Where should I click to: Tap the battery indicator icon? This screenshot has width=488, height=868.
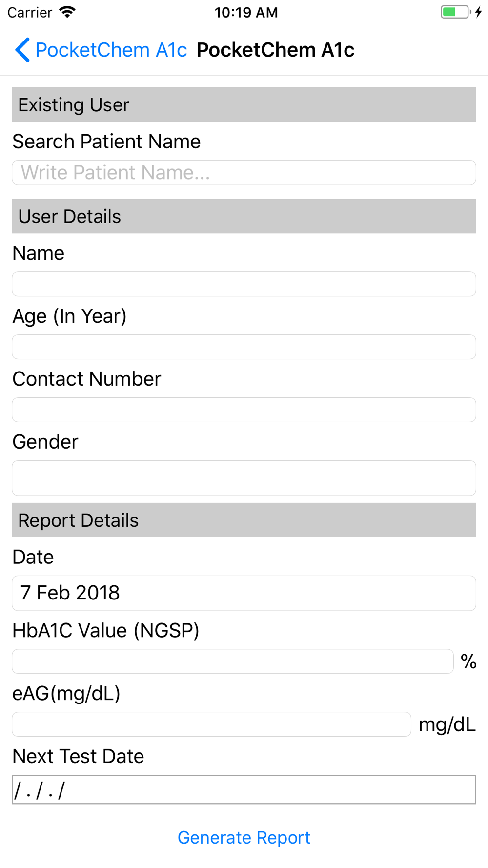point(456,12)
